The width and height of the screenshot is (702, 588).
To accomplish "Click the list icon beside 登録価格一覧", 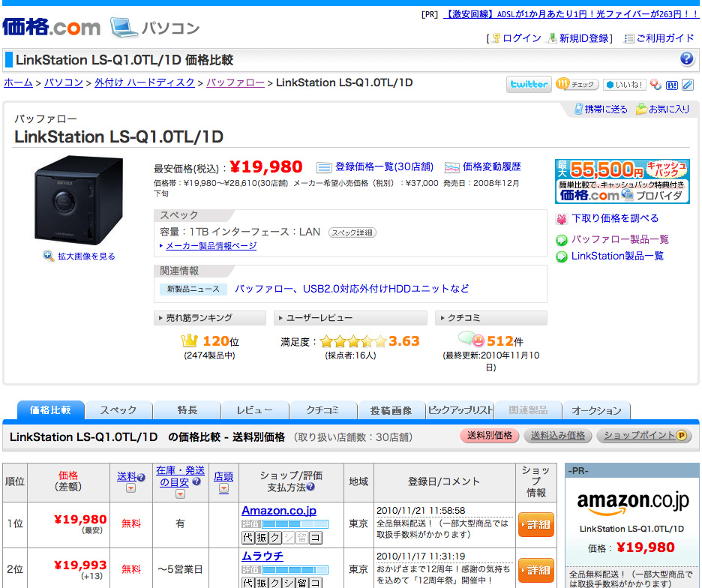I will (324, 167).
